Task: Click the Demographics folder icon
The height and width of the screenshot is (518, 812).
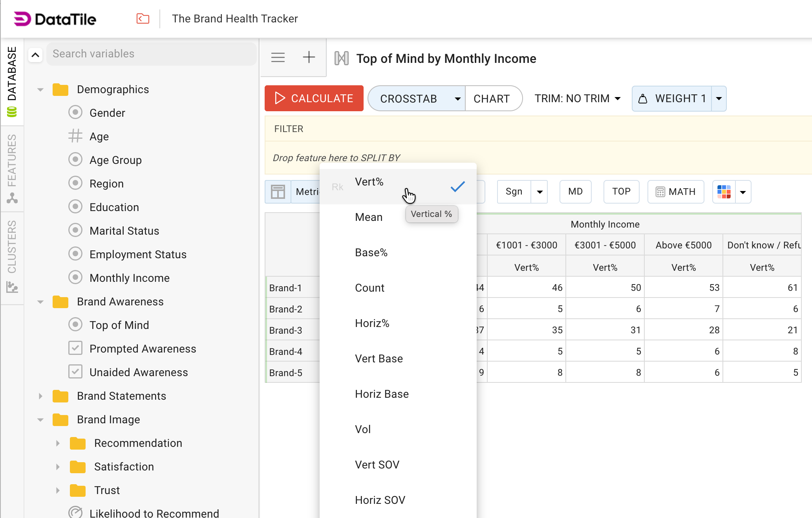Action: point(60,89)
